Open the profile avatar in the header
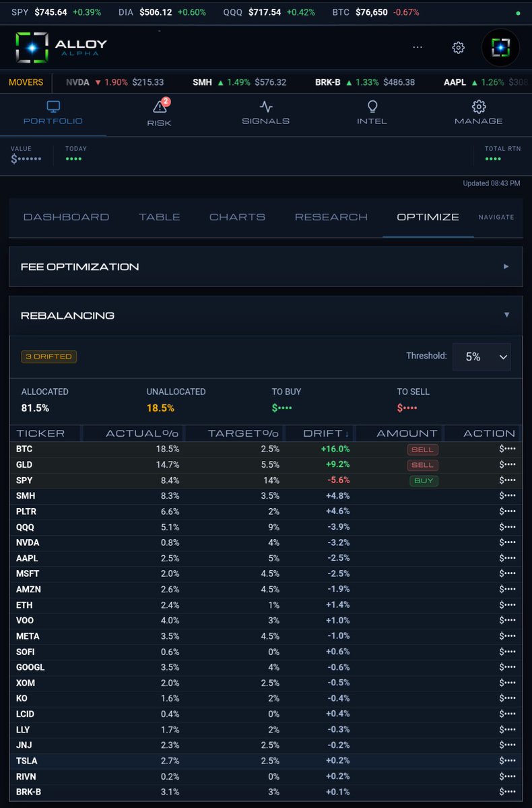532x808 pixels. [x=500, y=47]
